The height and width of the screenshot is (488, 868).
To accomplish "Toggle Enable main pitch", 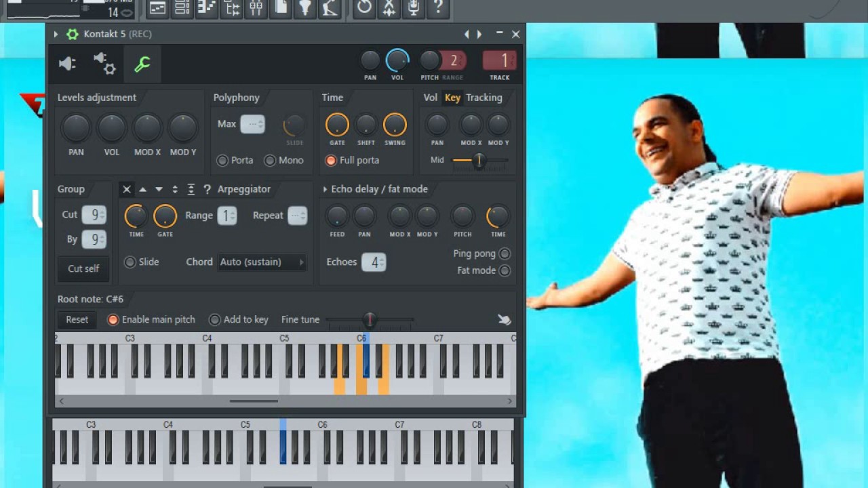I will tap(151, 319).
